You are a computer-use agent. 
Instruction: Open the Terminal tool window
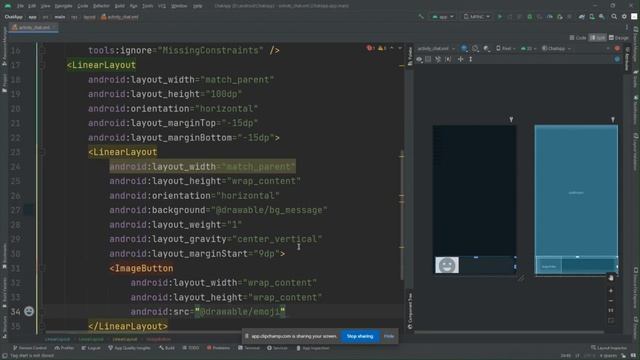tap(249, 348)
